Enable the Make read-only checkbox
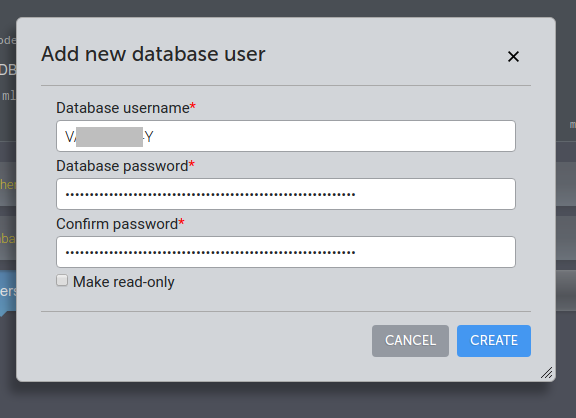Image resolution: width=576 pixels, height=418 pixels. tap(62, 280)
